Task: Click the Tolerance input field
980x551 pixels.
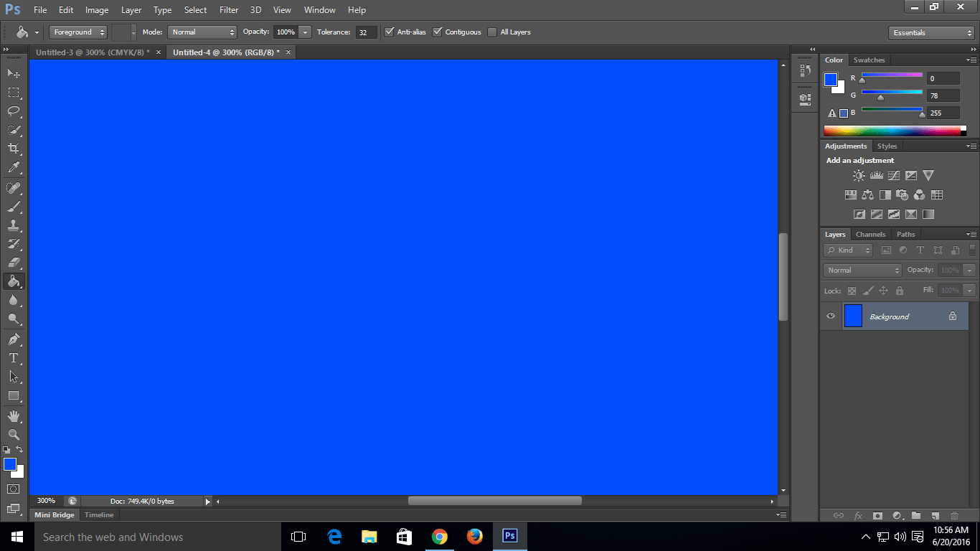Action: click(x=366, y=32)
